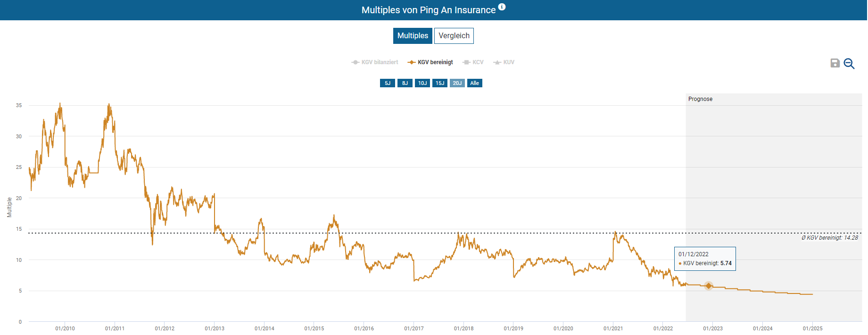Click the info icon beside the chart title

pyautogui.click(x=502, y=7)
